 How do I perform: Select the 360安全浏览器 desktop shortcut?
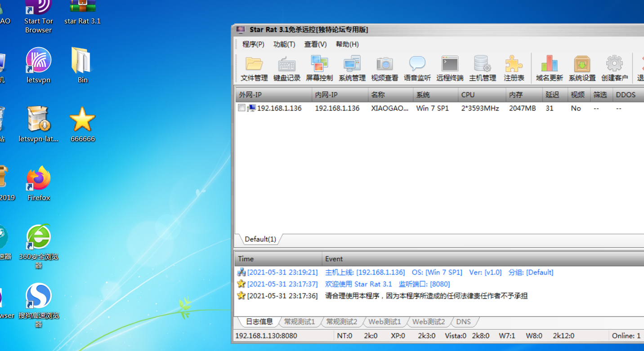tap(39, 246)
